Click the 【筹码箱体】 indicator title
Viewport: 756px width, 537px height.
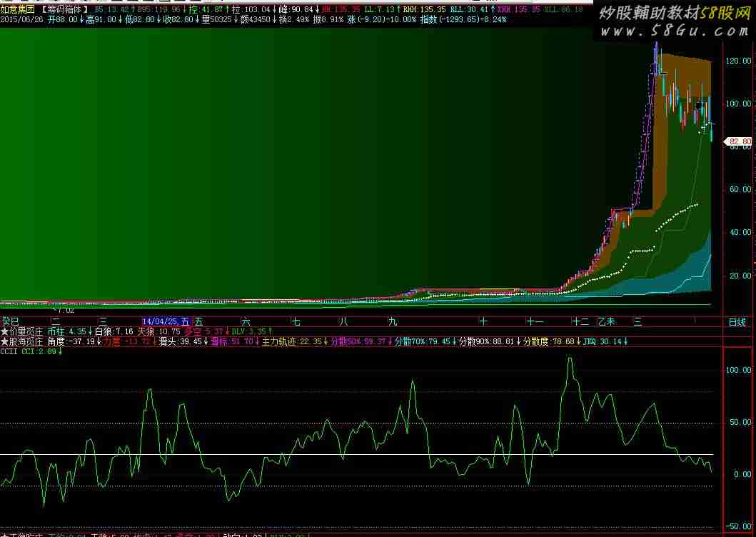click(x=65, y=9)
